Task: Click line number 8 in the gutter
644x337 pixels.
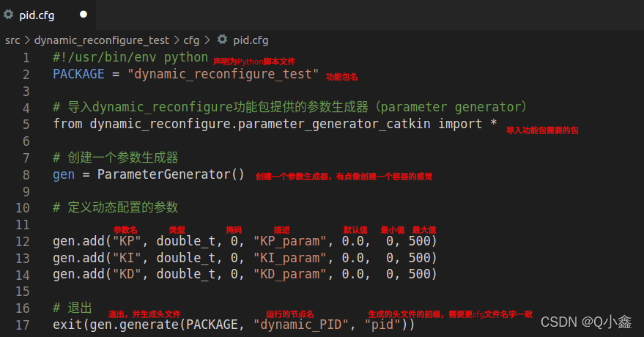Action: pos(26,174)
